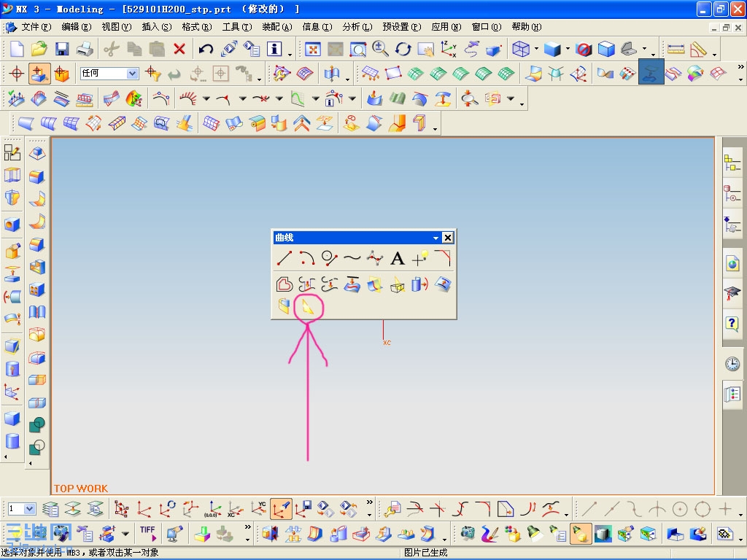Click the Point (plus) tool in the Curve dialog
747x560 pixels.
(419, 258)
